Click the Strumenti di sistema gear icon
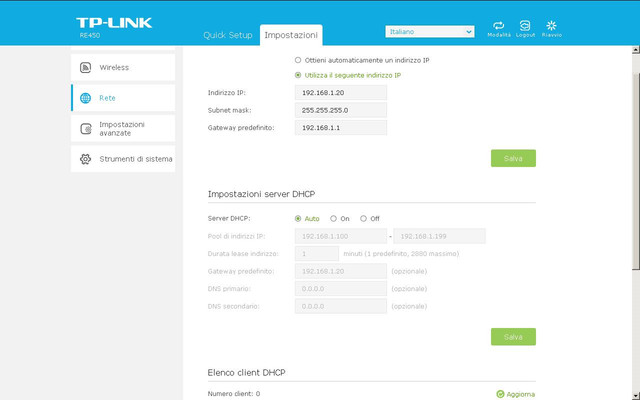 coord(85,159)
